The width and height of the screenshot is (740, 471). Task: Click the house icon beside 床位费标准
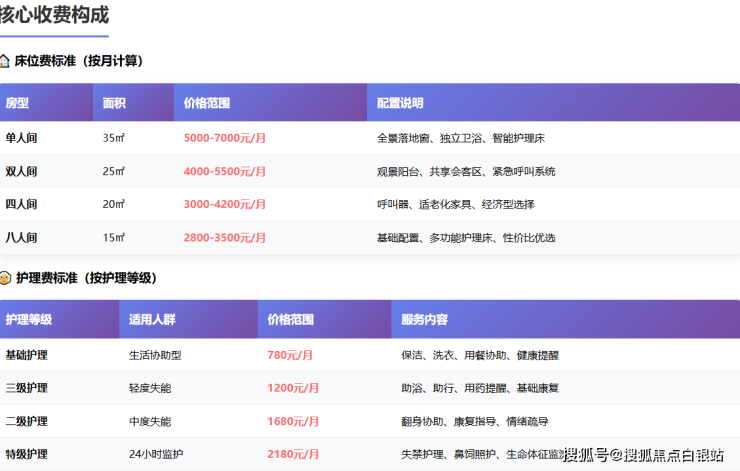click(x=6, y=61)
